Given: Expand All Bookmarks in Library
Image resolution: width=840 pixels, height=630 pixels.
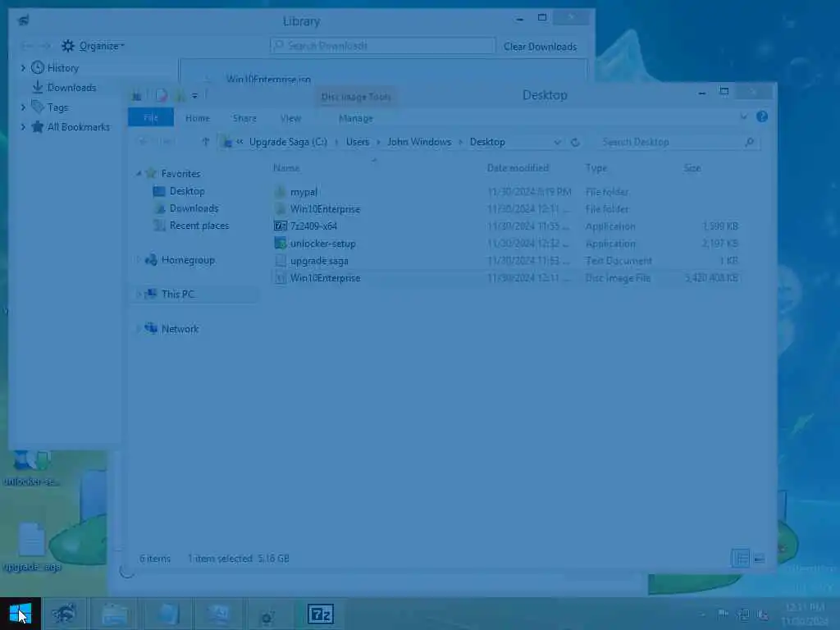Looking at the screenshot, I should click(x=23, y=127).
